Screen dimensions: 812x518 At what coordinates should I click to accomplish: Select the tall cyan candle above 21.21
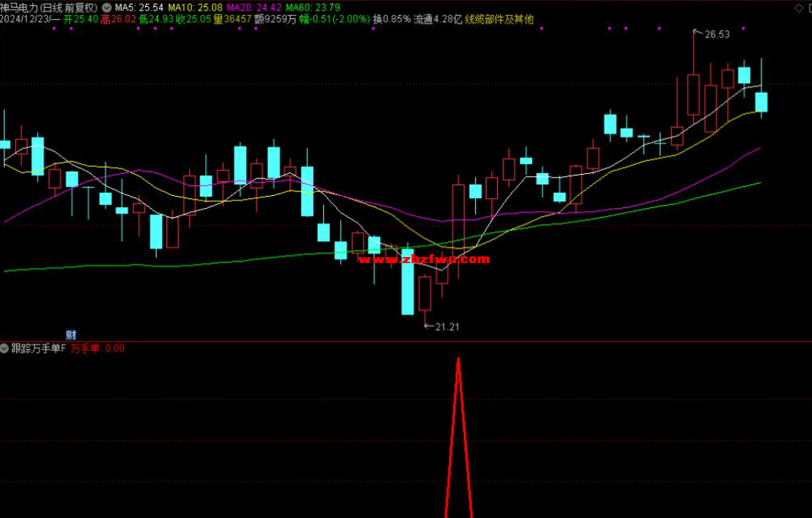[408, 281]
